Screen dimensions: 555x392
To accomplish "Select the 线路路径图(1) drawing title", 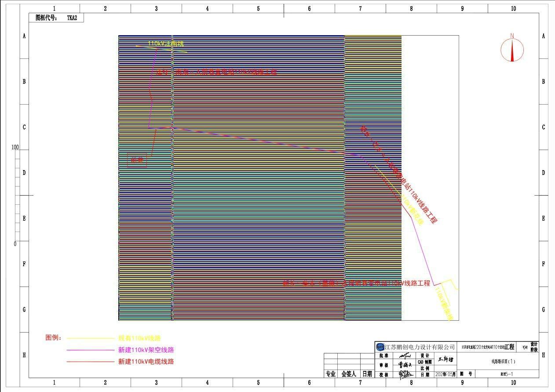I will [503, 362].
